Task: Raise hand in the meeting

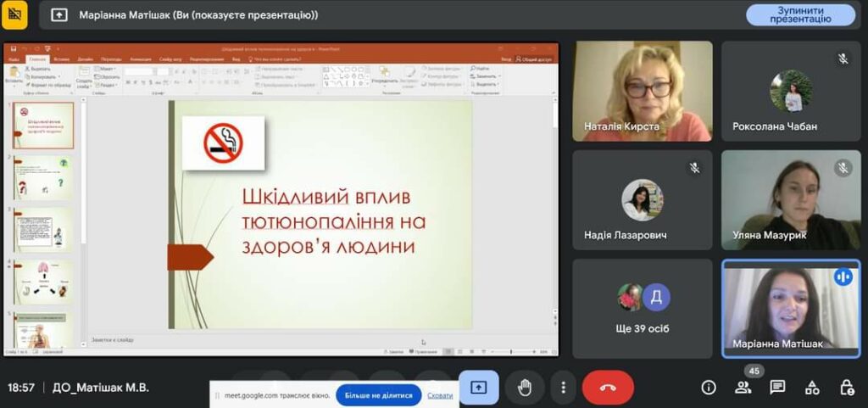Action: tap(525, 387)
